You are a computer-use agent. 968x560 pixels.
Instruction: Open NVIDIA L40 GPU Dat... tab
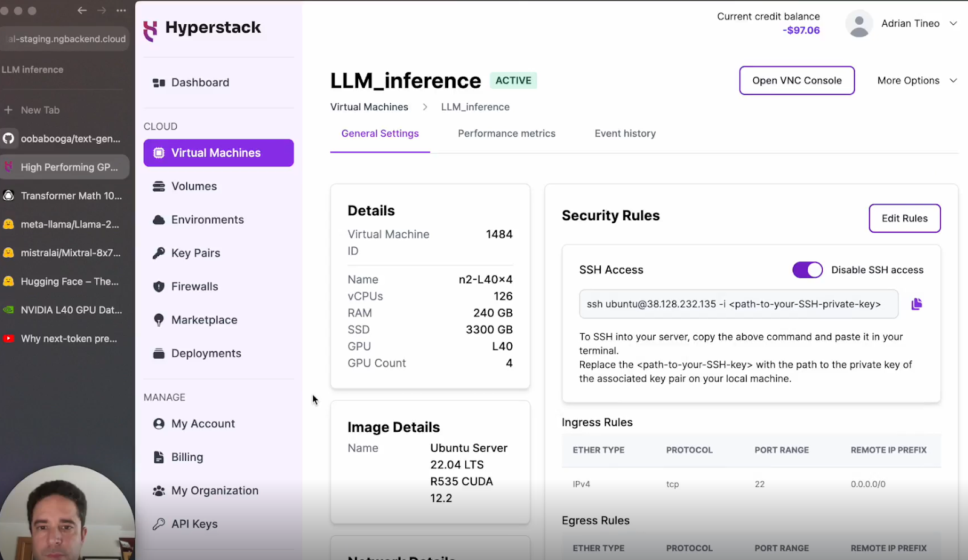point(64,310)
